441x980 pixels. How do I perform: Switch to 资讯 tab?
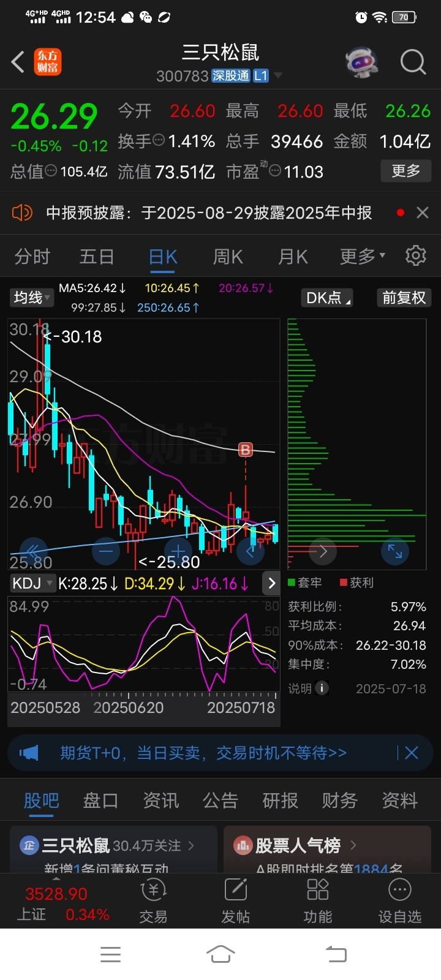tap(160, 801)
